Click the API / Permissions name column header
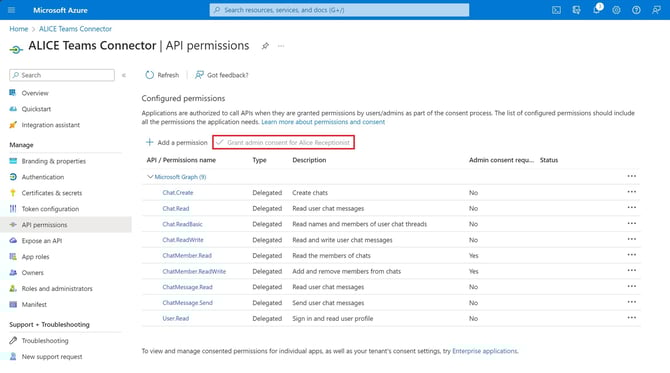 point(181,160)
